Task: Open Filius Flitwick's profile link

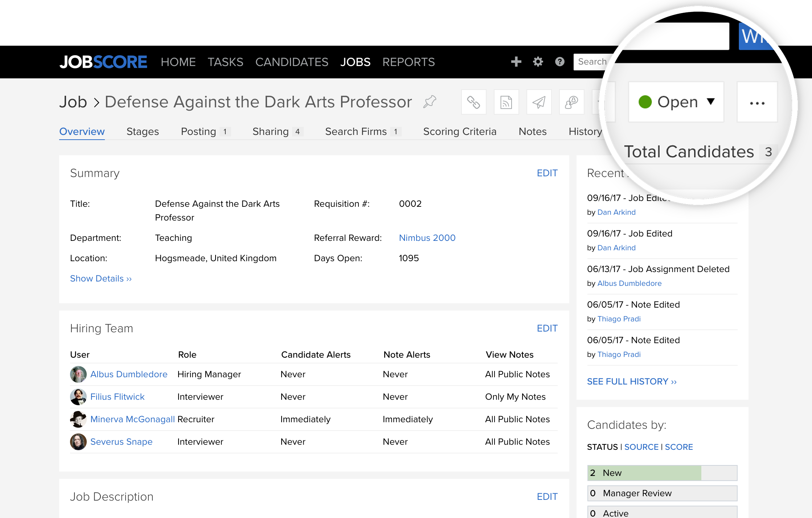Action: pos(117,397)
